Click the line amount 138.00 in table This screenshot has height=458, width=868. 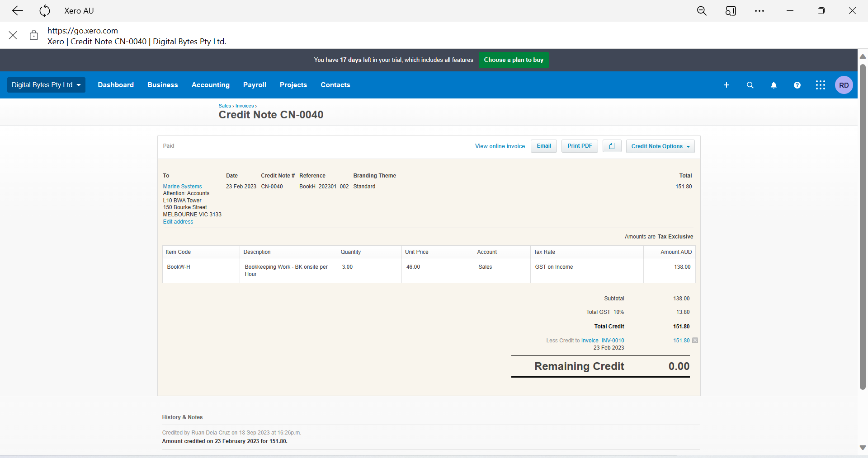coord(682,267)
